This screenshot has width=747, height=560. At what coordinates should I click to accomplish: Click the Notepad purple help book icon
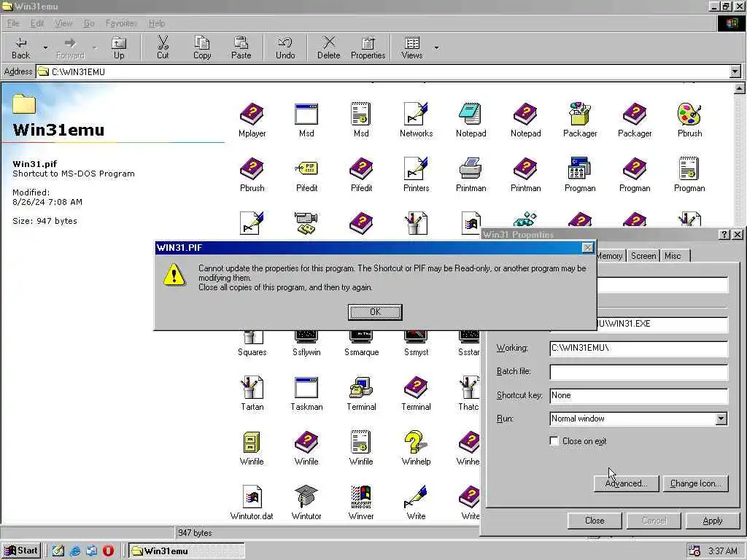coord(525,114)
